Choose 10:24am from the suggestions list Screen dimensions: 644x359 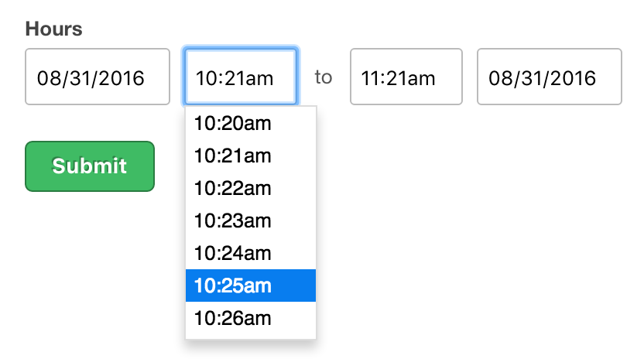[250, 253]
